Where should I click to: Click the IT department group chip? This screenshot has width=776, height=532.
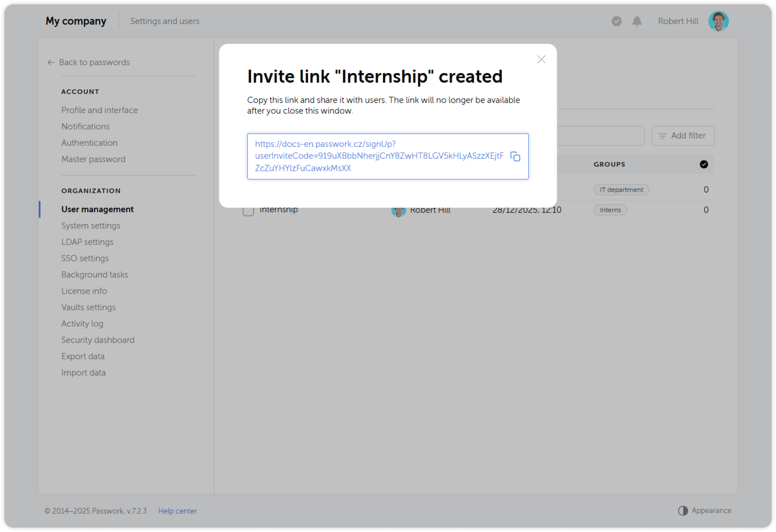[x=621, y=190]
